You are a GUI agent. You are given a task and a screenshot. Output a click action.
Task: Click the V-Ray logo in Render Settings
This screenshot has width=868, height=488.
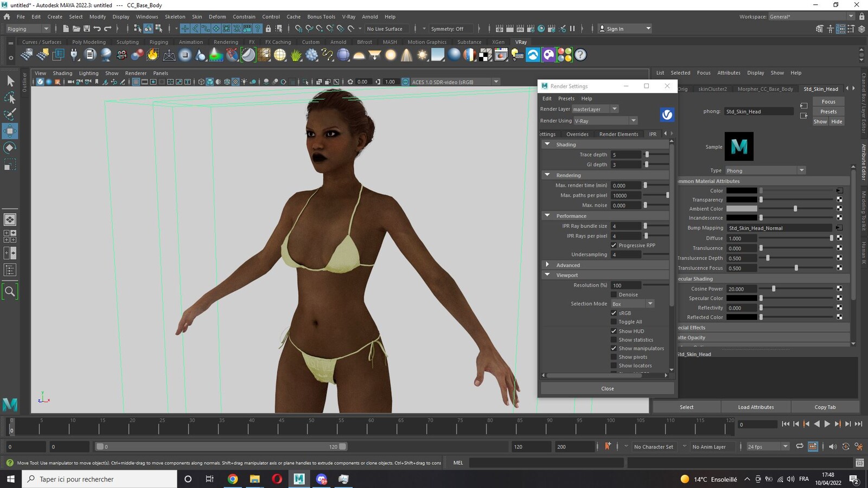[x=667, y=114]
